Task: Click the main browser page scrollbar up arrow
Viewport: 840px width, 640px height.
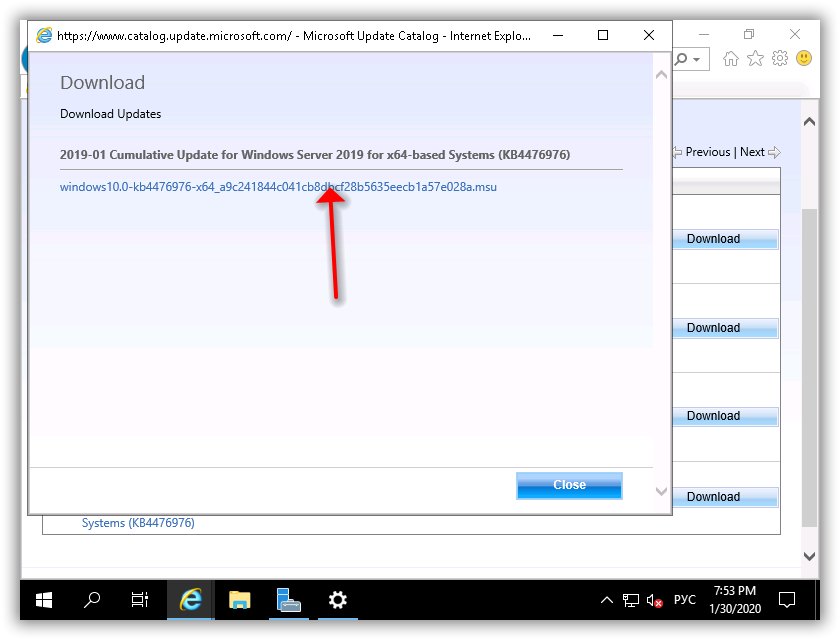Action: pos(809,122)
